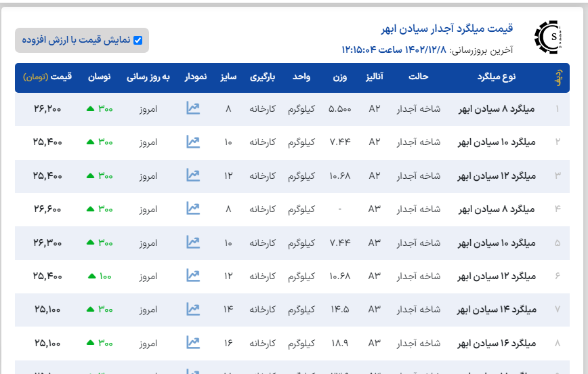Toggle نمایش قیمت با ارزش افزوده checkbox

tap(138, 40)
